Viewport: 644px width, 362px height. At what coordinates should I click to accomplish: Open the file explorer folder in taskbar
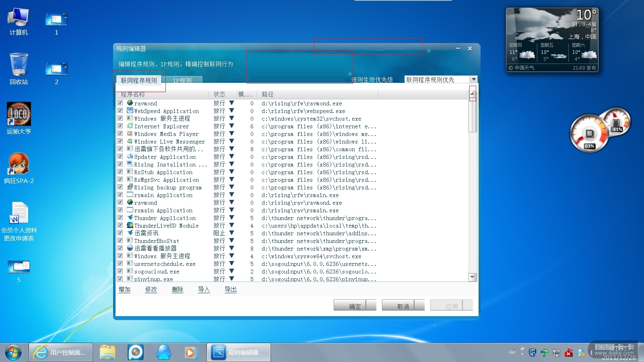point(107,352)
